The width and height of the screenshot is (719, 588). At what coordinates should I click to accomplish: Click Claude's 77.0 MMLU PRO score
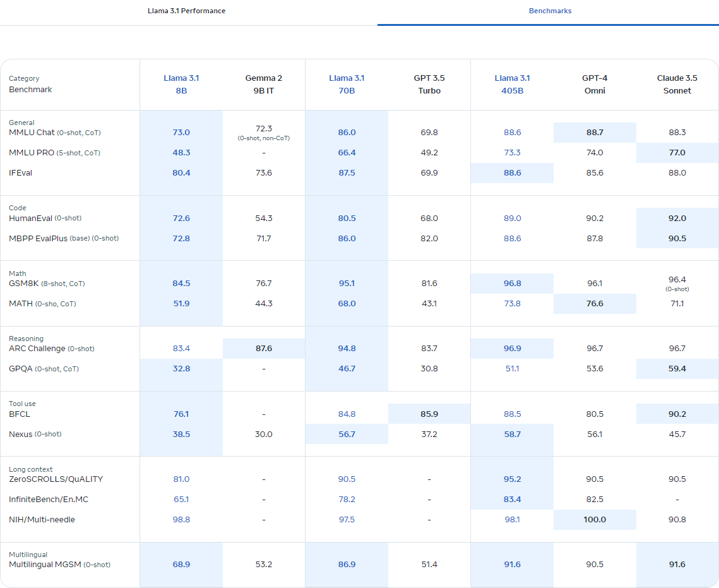coord(677,153)
